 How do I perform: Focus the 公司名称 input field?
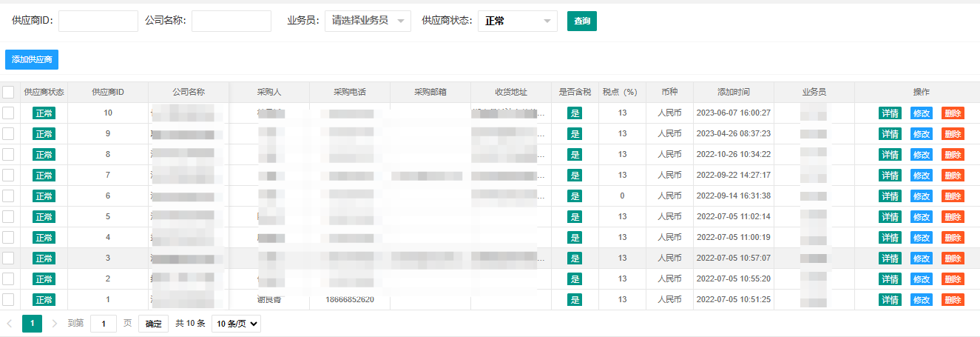click(232, 21)
